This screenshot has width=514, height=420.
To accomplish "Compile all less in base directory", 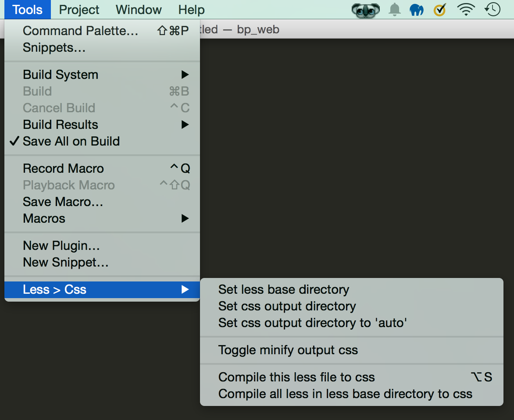I will point(345,394).
